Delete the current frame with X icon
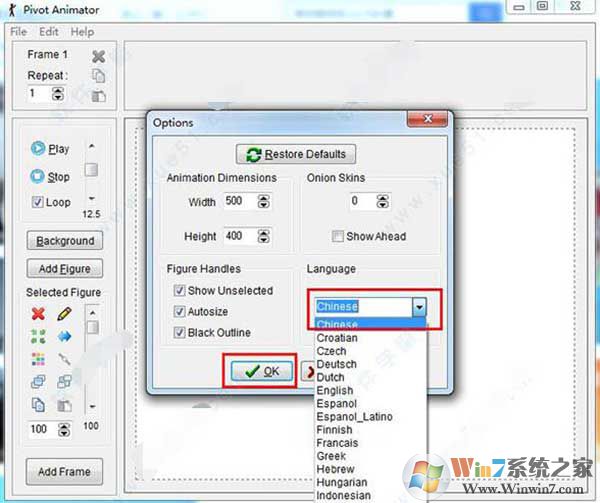600x503 pixels. [98, 57]
